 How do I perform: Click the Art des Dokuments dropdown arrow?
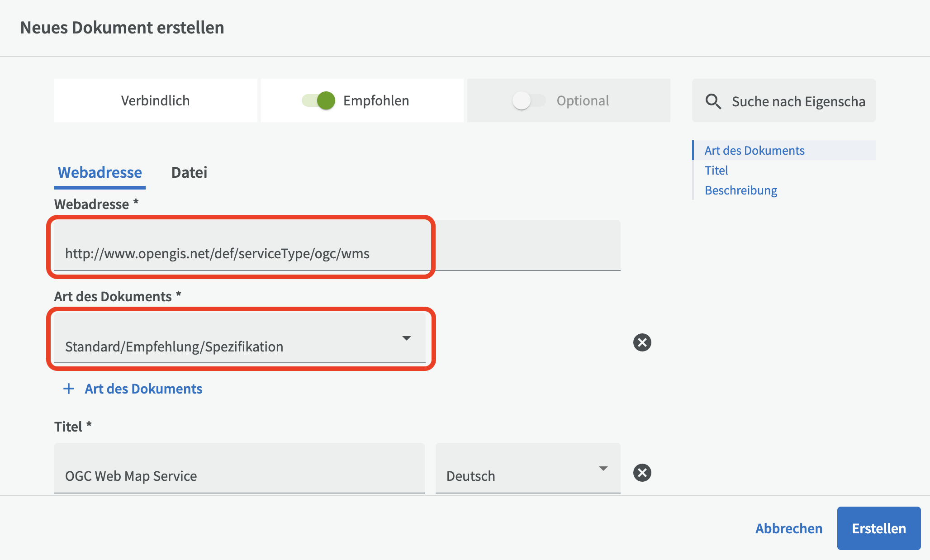coord(406,338)
